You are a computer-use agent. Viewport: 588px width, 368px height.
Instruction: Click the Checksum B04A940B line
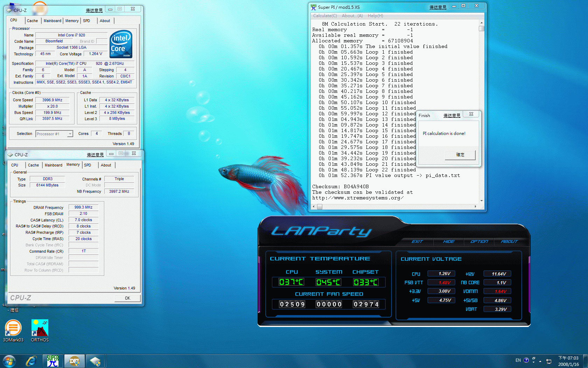point(341,186)
